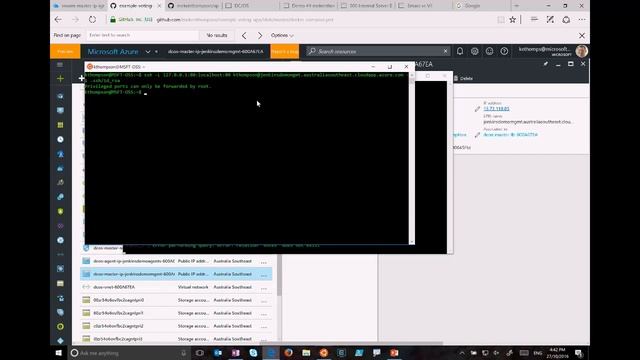The image size is (640, 360).
Task: Open Azure portal settings gear
Action: [474, 51]
